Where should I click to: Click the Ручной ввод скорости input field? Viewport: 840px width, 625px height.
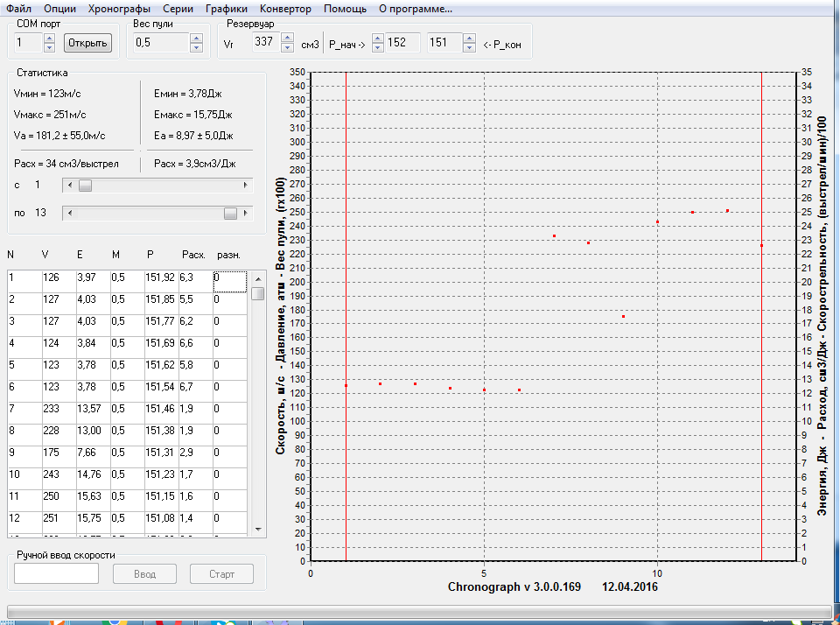57,574
